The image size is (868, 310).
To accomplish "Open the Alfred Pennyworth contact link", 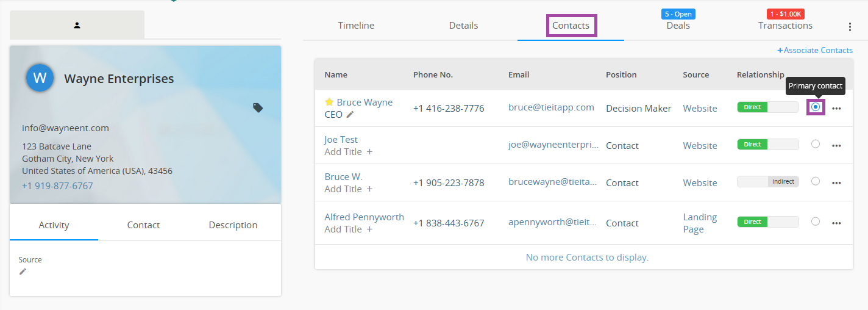I will click(364, 217).
